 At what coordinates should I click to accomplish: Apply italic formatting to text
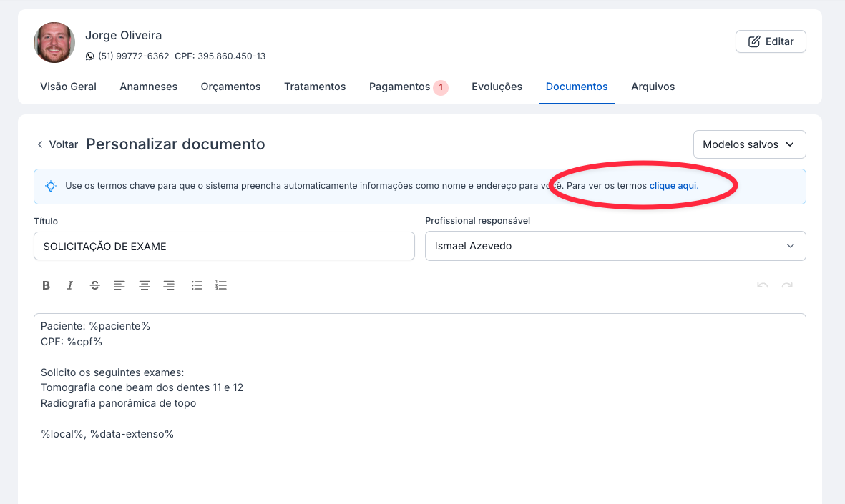coord(70,285)
